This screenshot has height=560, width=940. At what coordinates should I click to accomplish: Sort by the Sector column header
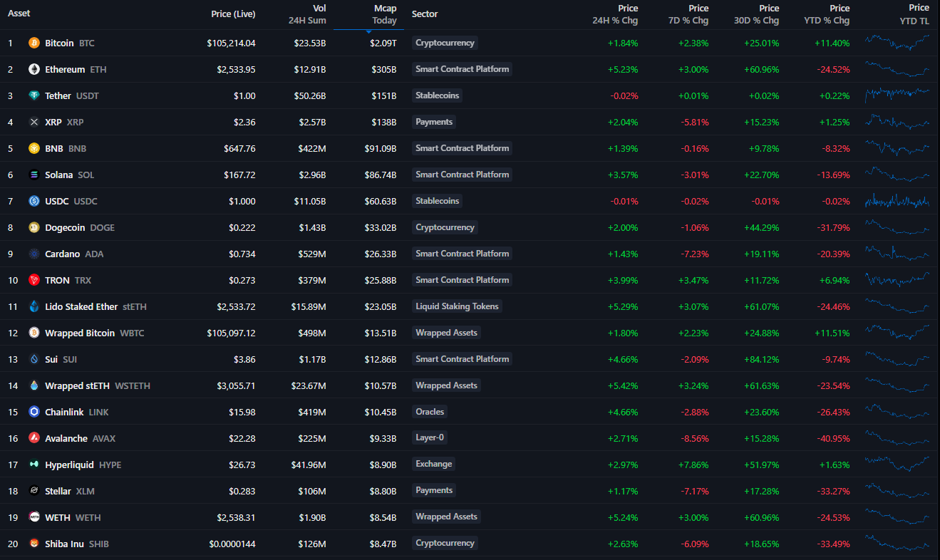pos(425,14)
